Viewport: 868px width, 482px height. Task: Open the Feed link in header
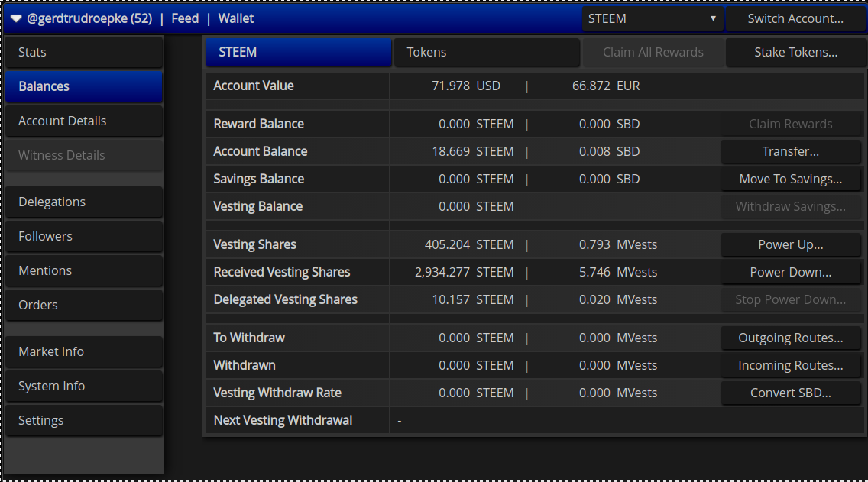[185, 18]
